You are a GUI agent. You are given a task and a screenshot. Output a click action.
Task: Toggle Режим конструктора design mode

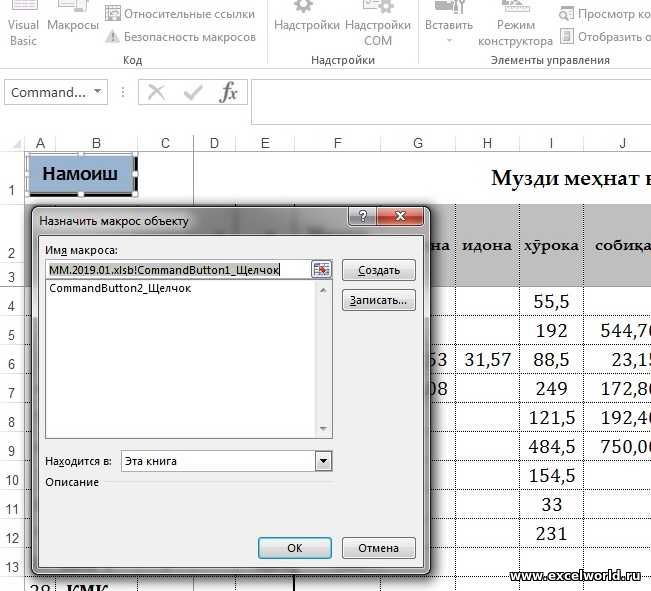coord(515,25)
